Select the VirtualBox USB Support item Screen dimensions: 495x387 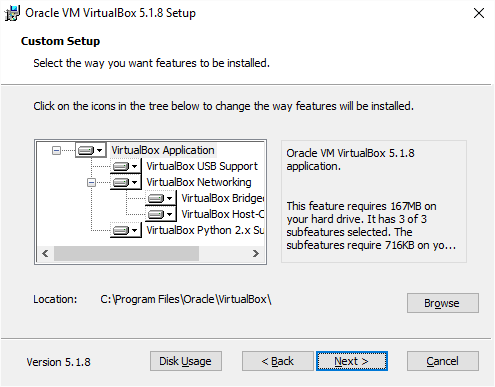[x=202, y=166]
